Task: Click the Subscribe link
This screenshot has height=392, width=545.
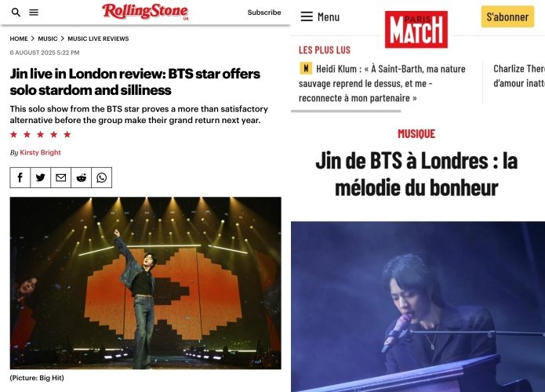Action: (x=264, y=13)
